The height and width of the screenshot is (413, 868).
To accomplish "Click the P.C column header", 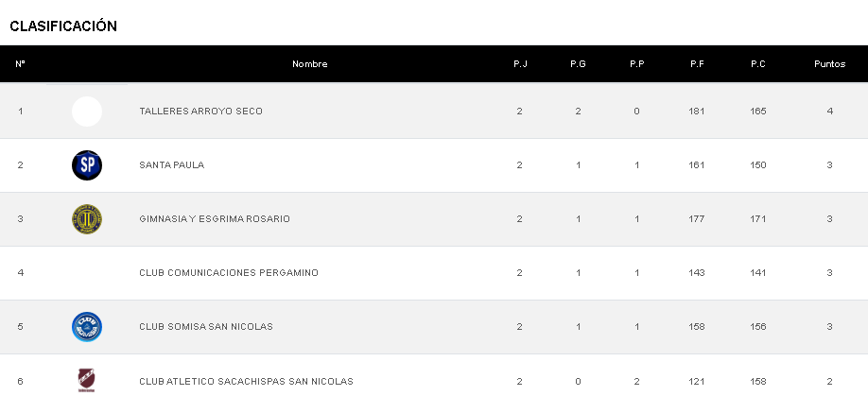I will point(757,64).
